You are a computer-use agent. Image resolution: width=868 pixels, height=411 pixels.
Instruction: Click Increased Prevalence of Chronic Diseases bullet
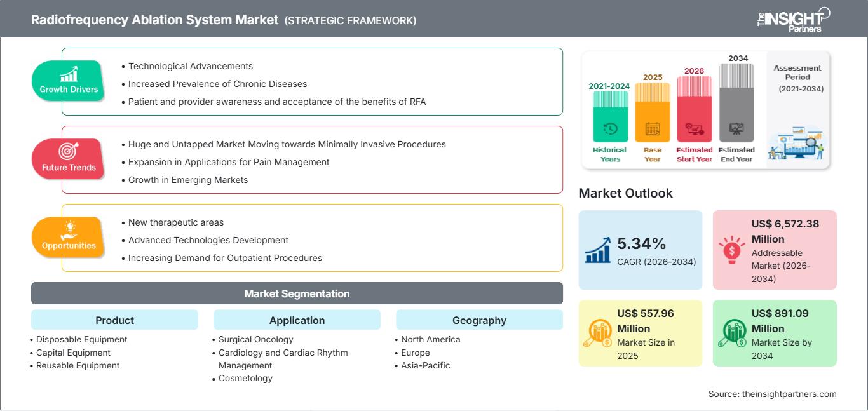217,84
